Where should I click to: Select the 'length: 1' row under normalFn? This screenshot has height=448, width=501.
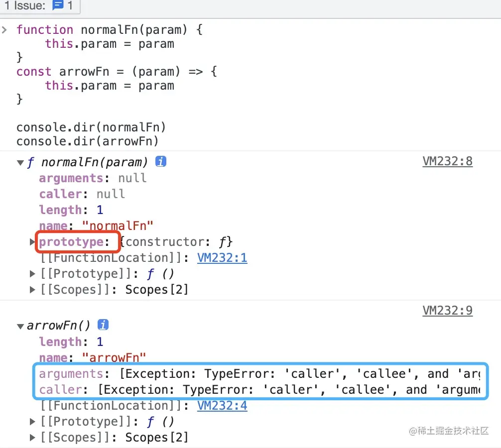point(71,210)
